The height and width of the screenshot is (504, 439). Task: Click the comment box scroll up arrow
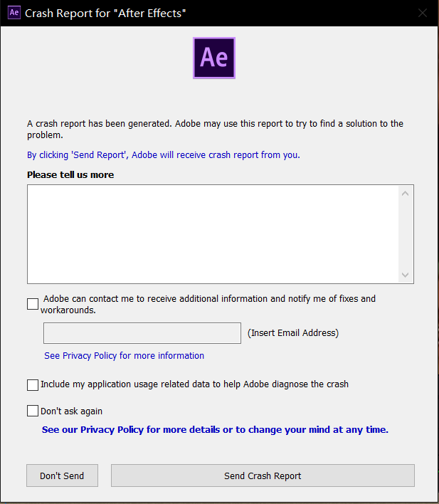406,194
